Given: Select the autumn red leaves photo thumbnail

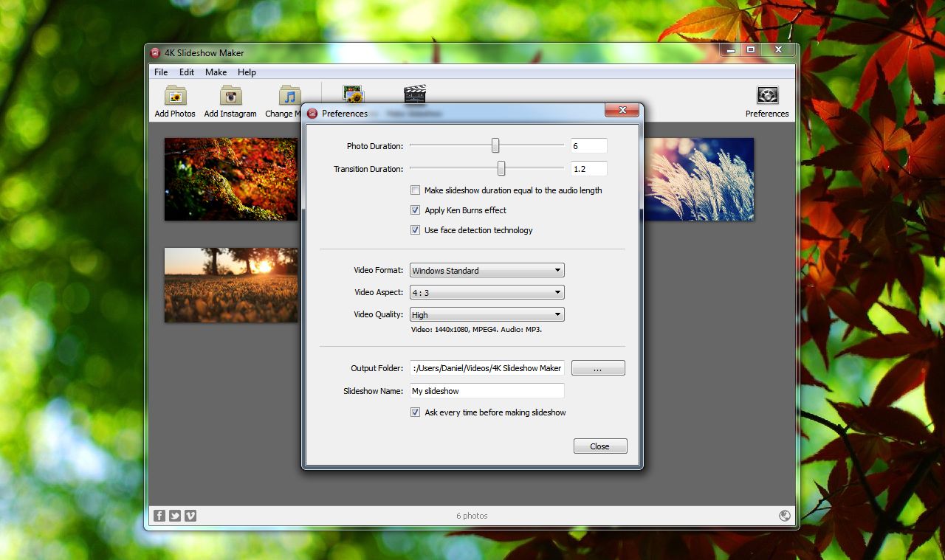Looking at the screenshot, I should pos(231,179).
